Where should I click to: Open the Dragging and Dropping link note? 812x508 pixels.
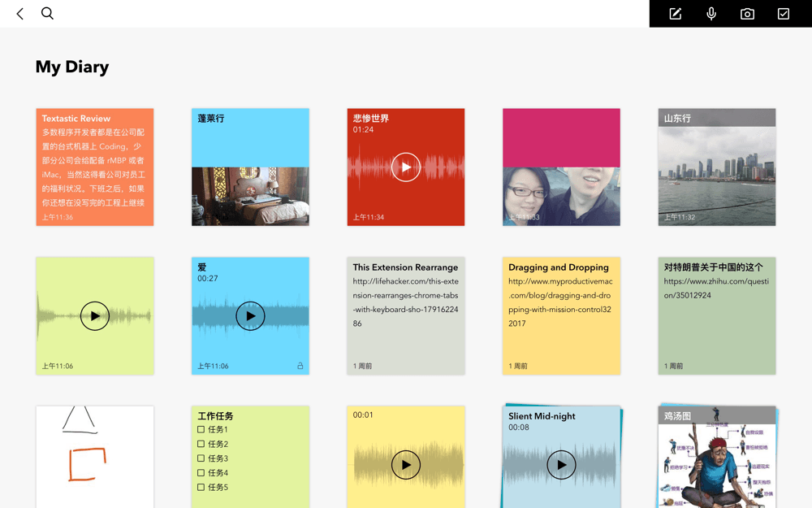tap(561, 316)
